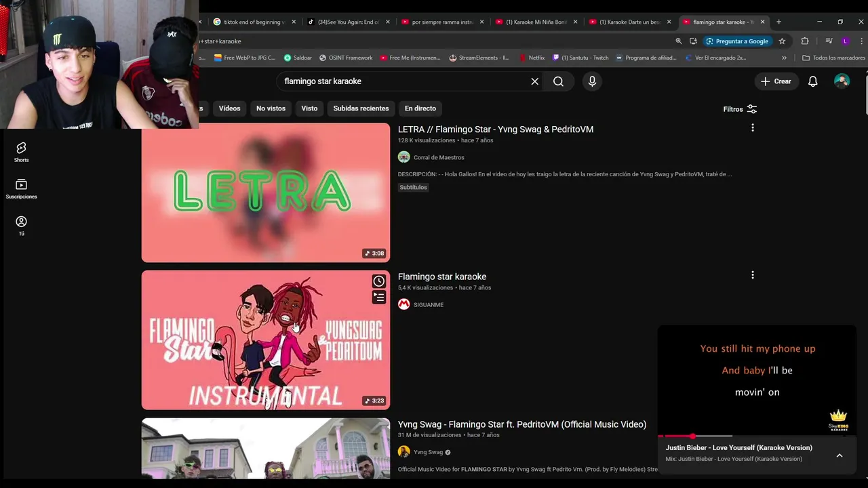Close the flamingo star karaoke tab
868x488 pixels.
click(762, 22)
